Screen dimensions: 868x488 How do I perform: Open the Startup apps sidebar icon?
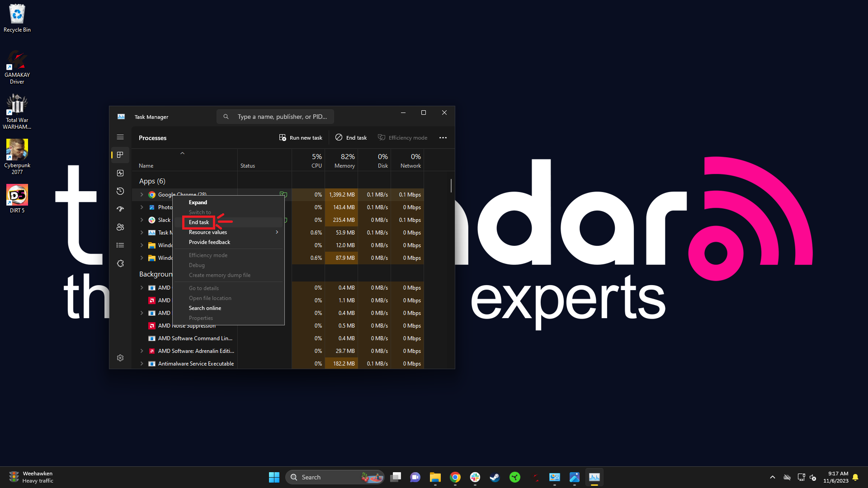coord(120,209)
